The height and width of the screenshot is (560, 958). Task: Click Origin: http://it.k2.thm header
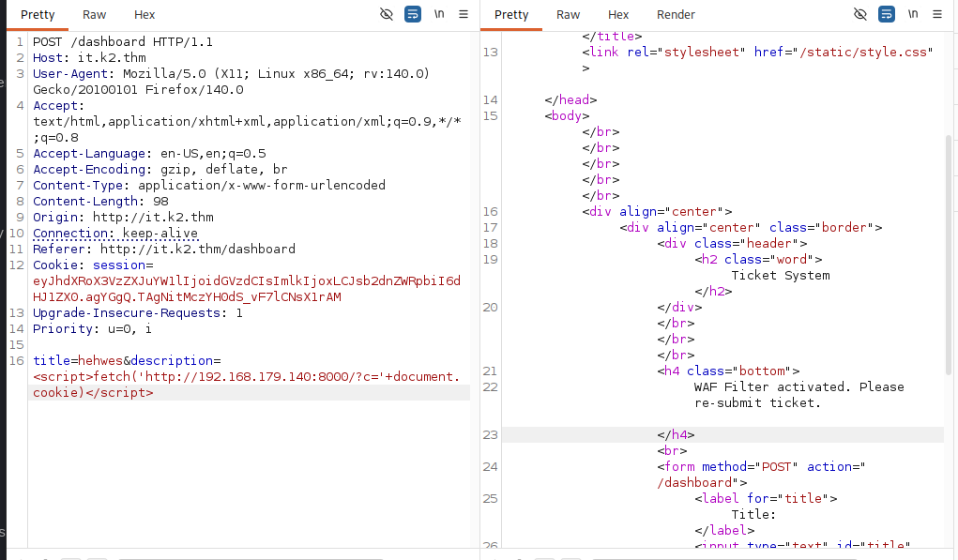[124, 217]
